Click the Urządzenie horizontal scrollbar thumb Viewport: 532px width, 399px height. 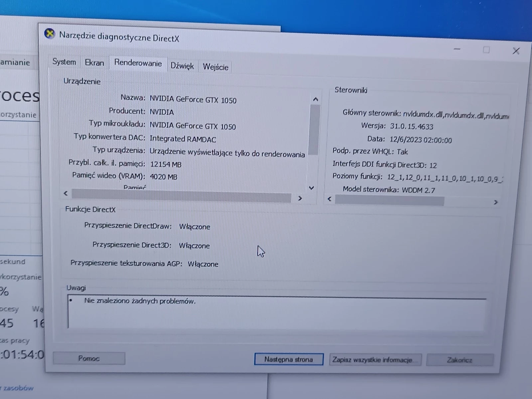[x=182, y=196]
